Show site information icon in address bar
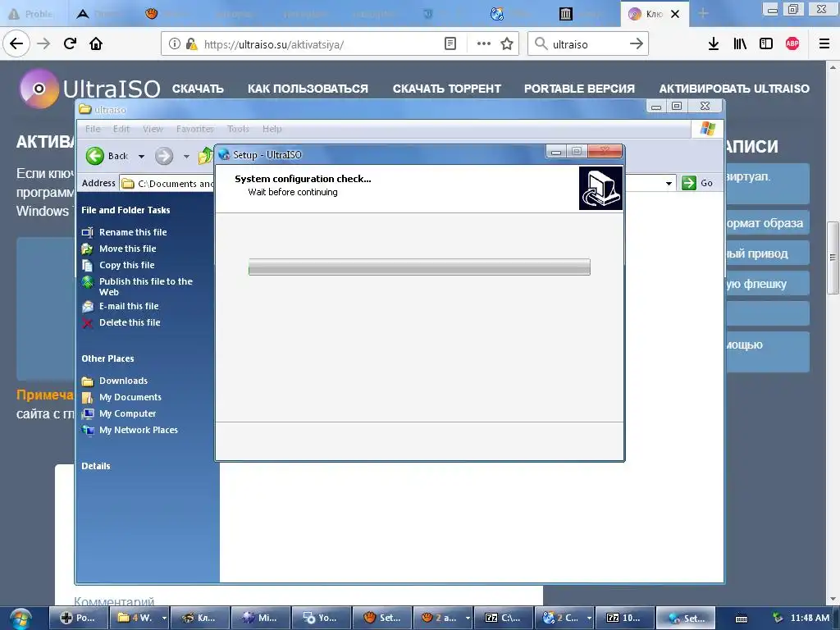The width and height of the screenshot is (840, 630). point(174,44)
